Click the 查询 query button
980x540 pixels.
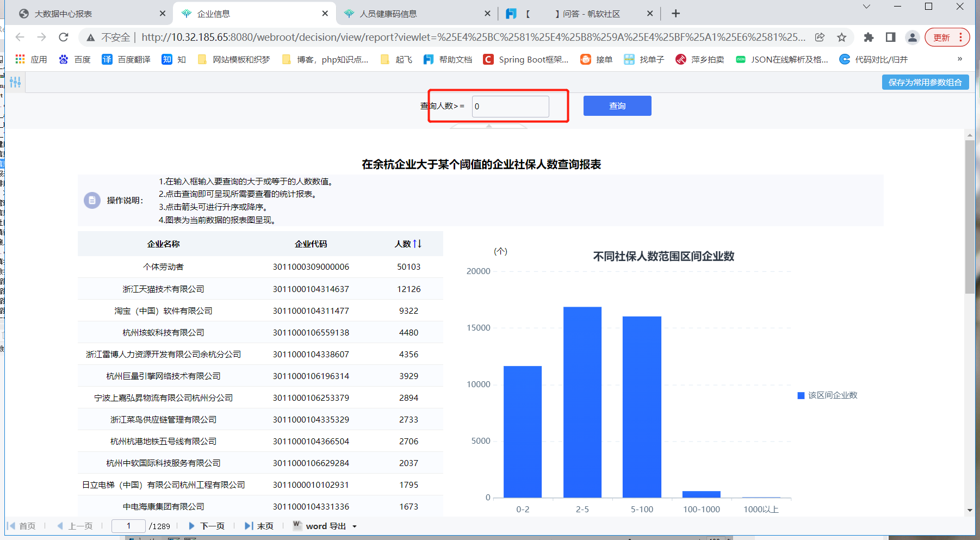click(617, 106)
